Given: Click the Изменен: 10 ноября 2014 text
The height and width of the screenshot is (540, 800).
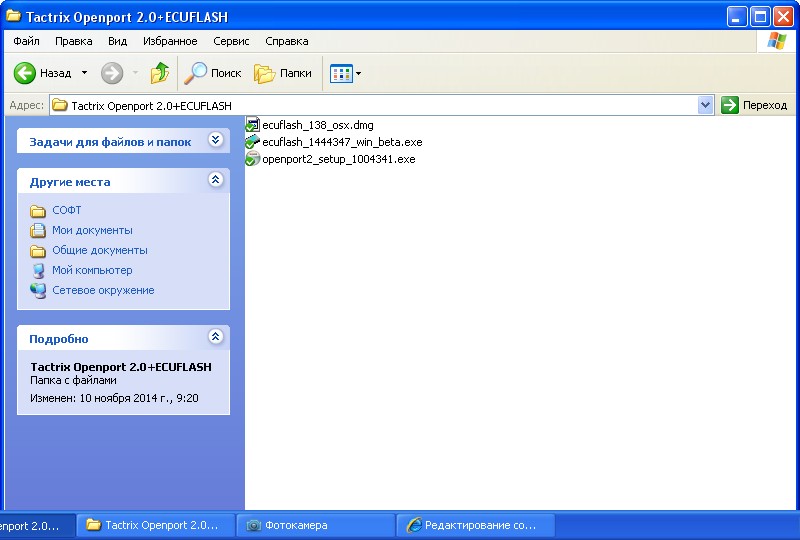Looking at the screenshot, I should pyautogui.click(x=114, y=398).
